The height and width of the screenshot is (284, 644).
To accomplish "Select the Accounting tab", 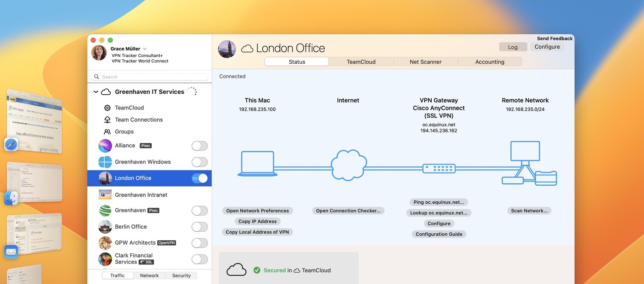I will [489, 62].
